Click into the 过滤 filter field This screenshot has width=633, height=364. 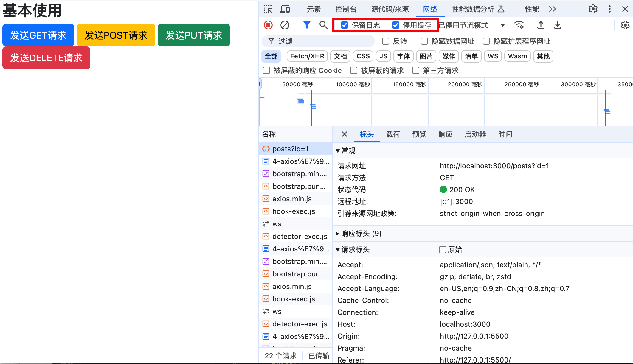(318, 41)
